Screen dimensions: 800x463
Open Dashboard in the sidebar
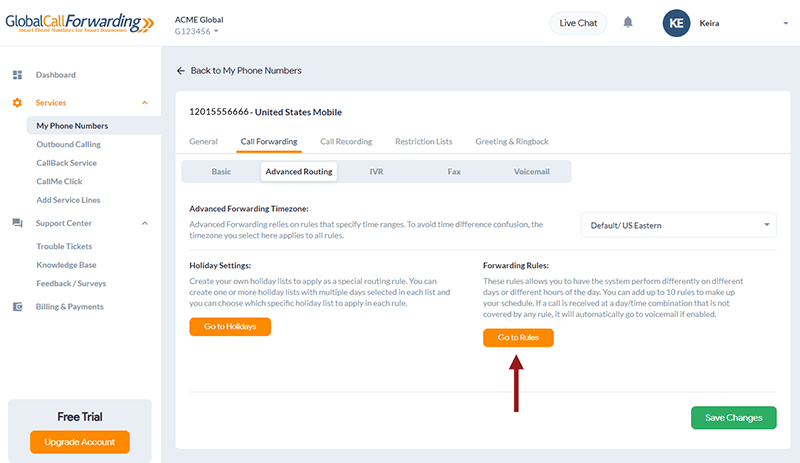pos(56,75)
